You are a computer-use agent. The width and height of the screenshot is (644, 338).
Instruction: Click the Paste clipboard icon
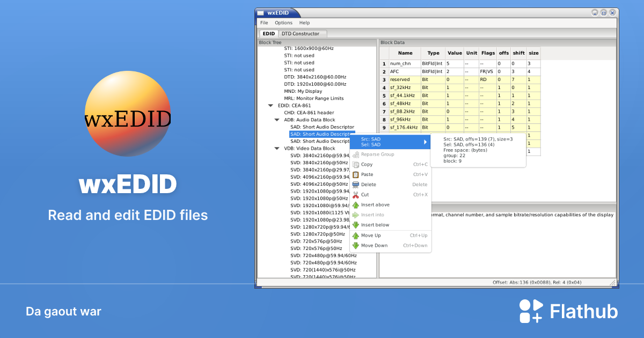tap(356, 174)
